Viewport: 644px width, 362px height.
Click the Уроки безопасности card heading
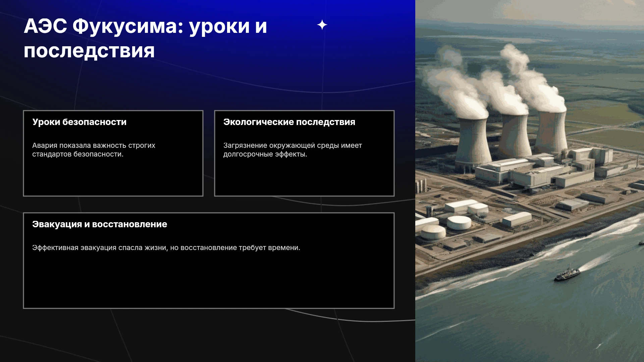click(x=79, y=122)
